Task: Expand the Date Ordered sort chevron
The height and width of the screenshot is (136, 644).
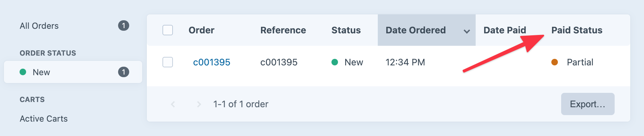Action: tap(467, 31)
